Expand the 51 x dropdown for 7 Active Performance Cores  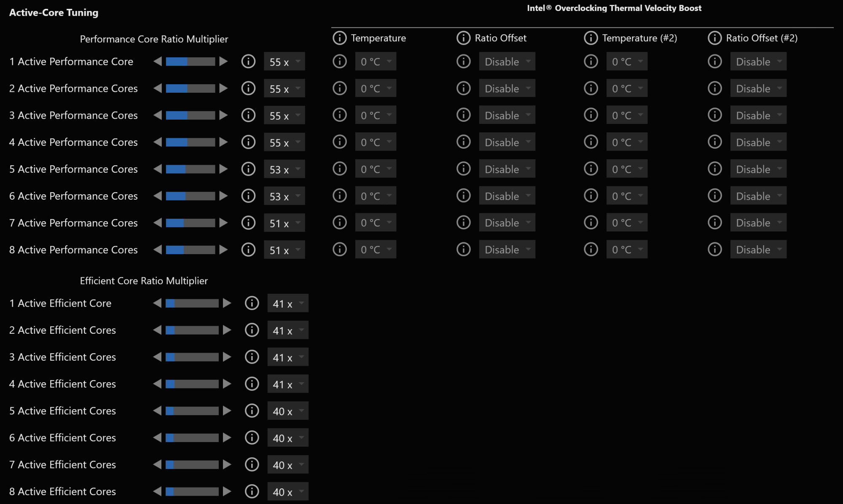click(x=285, y=223)
